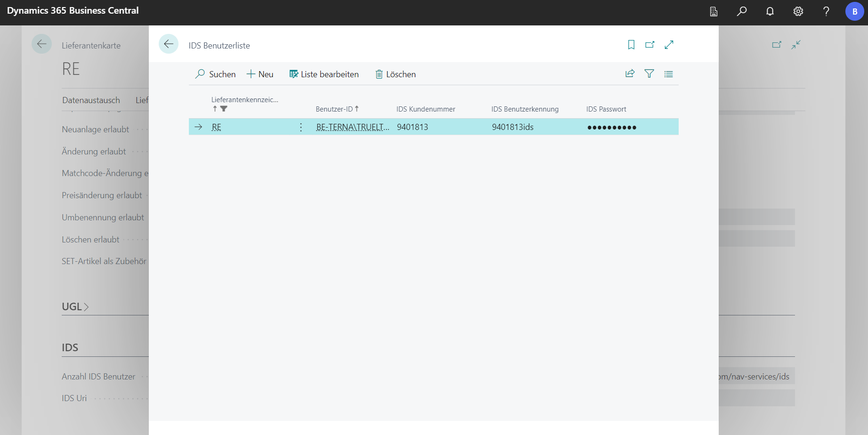Open the row options menu for RE
This screenshot has height=435, width=868.
pyautogui.click(x=301, y=127)
